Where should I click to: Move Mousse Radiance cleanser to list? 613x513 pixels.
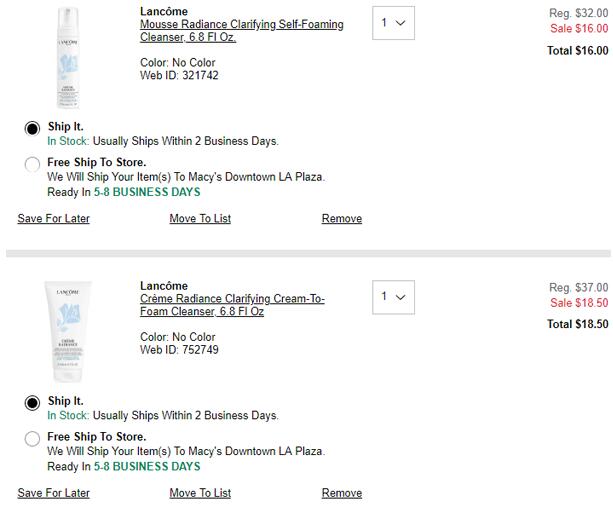click(200, 219)
